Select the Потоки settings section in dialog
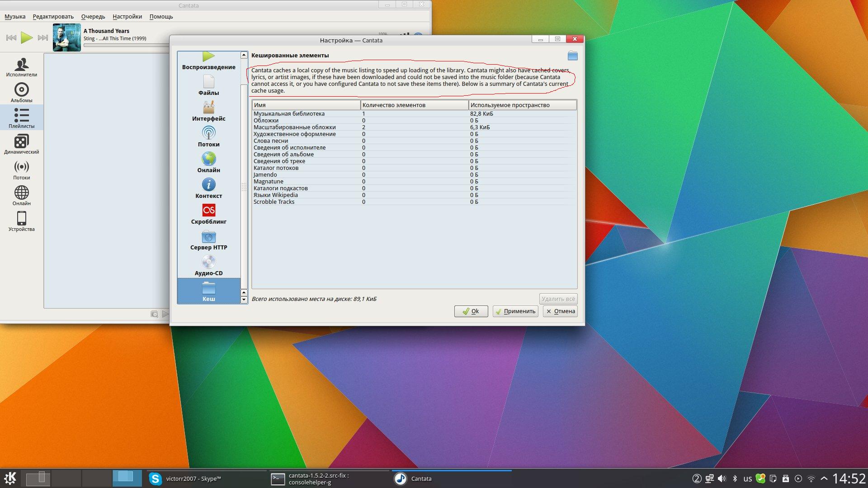 pos(208,137)
